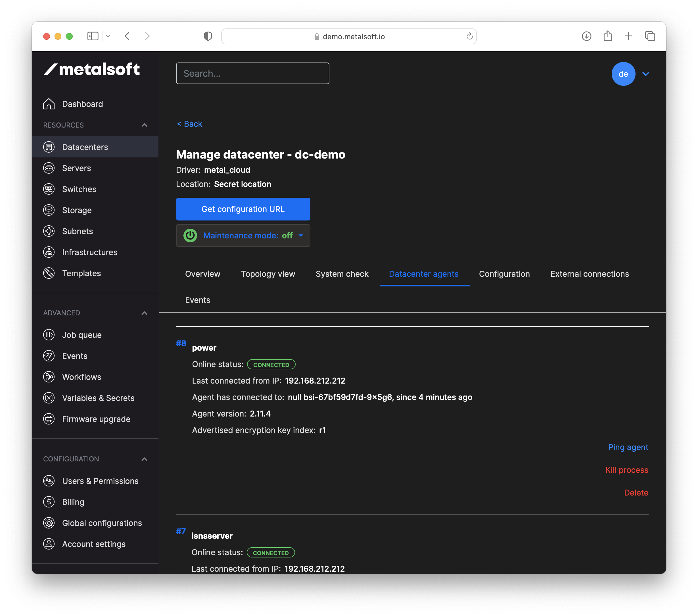
Task: Click the metalsoft logo
Action: click(91, 69)
